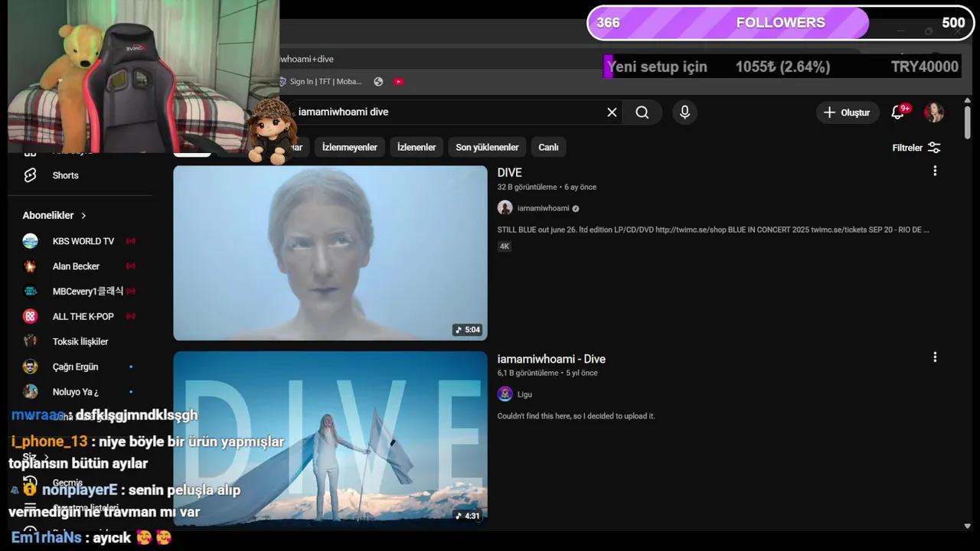Open the account avatar menu
Image resolution: width=980 pixels, height=551 pixels.
click(x=934, y=112)
